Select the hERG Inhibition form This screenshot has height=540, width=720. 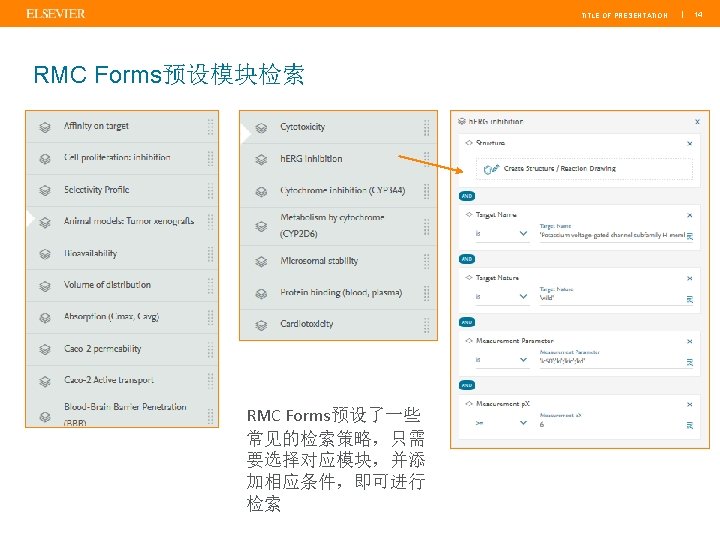[338, 159]
